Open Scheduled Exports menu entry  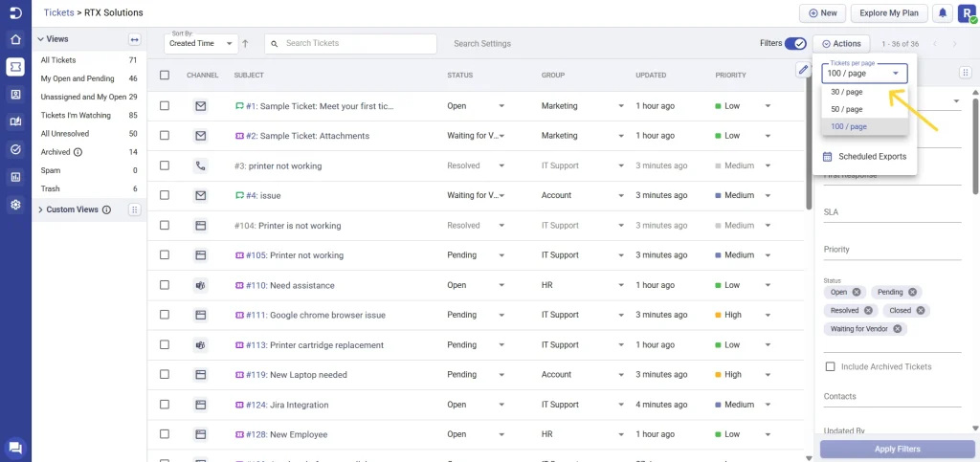[864, 157]
